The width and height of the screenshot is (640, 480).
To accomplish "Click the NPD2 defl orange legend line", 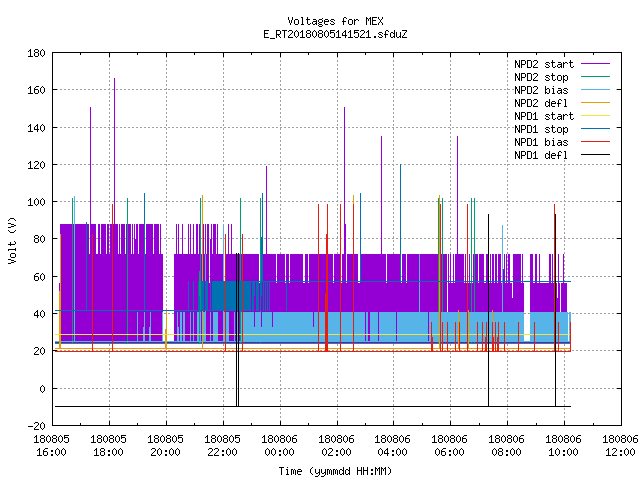I will (595, 103).
